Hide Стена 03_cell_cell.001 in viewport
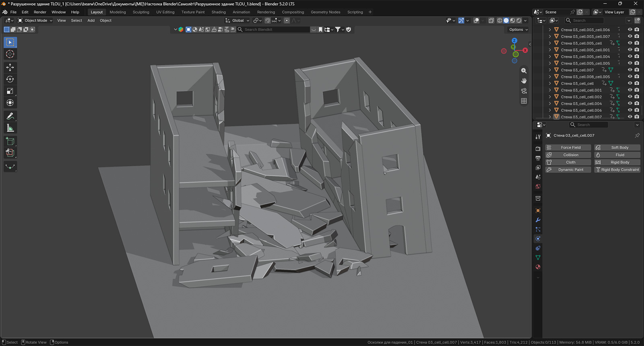Image resolution: width=644 pixels, height=346 pixels. pyautogui.click(x=630, y=90)
